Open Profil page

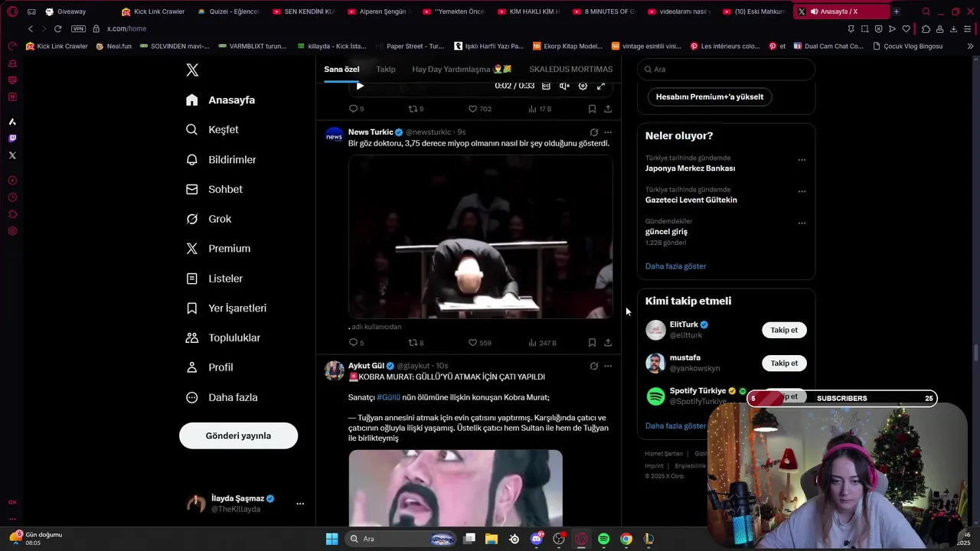point(210,367)
